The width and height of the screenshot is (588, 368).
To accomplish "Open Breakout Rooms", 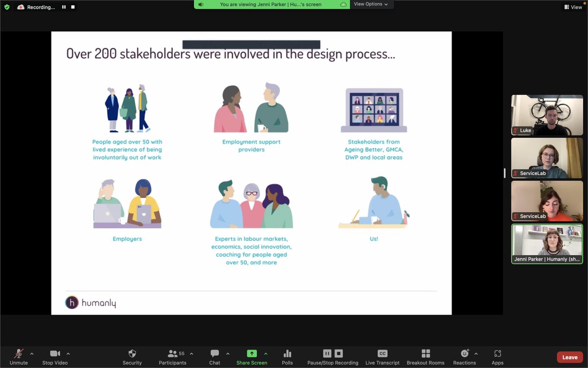I will 425,357.
